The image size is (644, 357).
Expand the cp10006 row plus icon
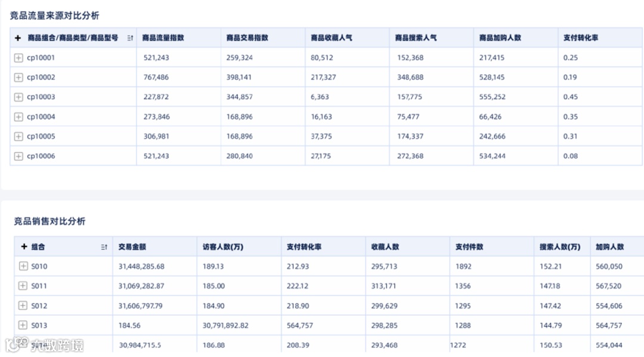[18, 156]
